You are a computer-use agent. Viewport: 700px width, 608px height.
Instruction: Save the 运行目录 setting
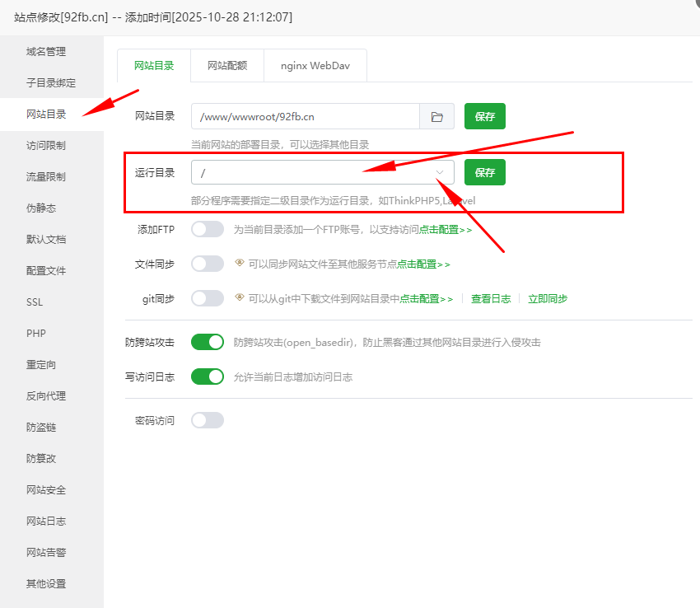pos(484,172)
